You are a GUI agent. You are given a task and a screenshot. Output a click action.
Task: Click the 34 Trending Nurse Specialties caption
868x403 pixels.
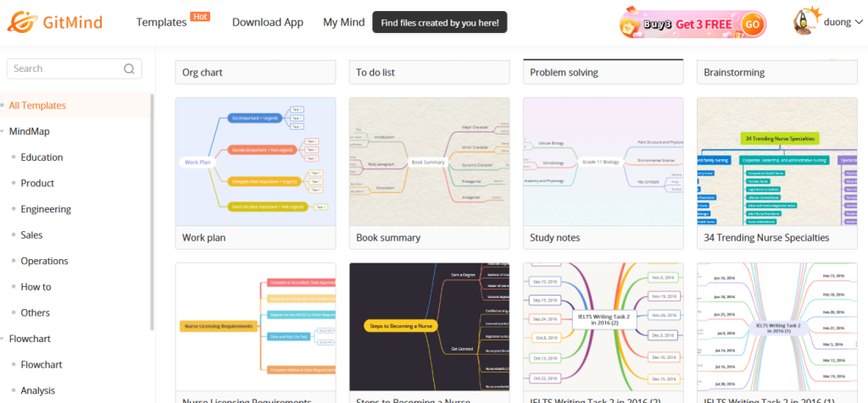coord(766,238)
